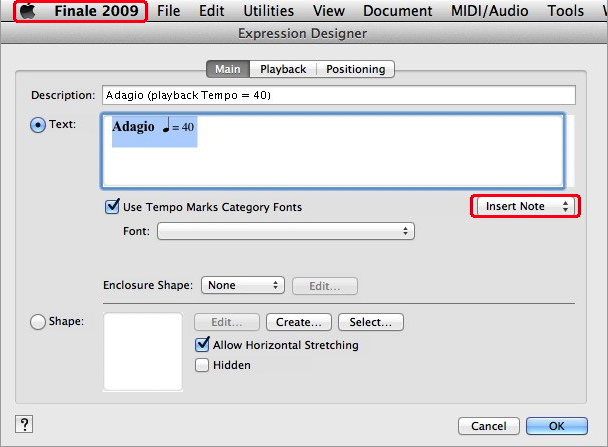Open the Utilities menu

pos(268,12)
